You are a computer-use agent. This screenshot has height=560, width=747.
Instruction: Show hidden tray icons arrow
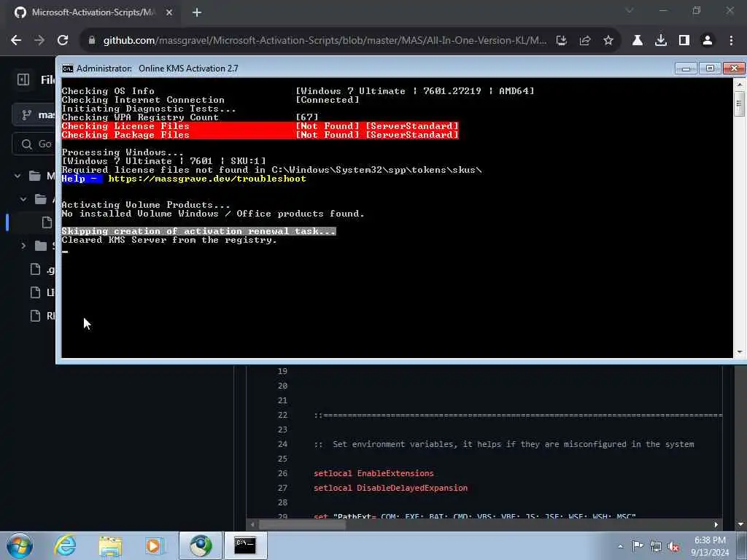click(620, 546)
